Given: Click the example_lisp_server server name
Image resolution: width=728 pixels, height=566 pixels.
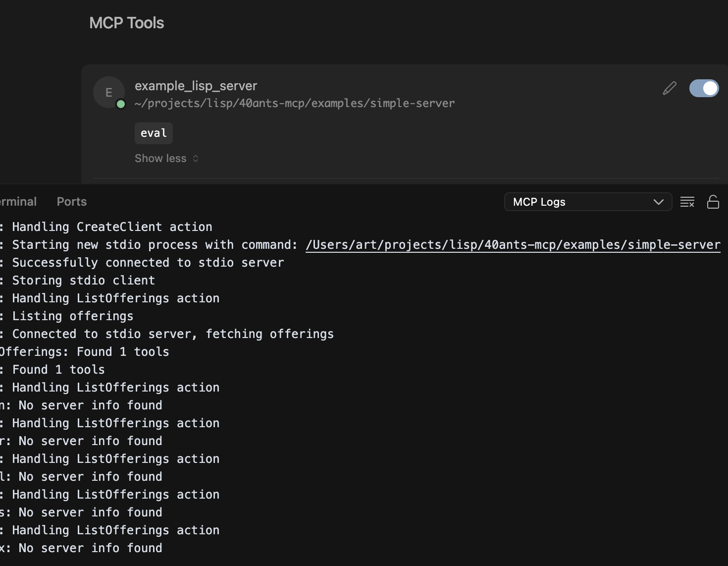Looking at the screenshot, I should click(x=196, y=86).
